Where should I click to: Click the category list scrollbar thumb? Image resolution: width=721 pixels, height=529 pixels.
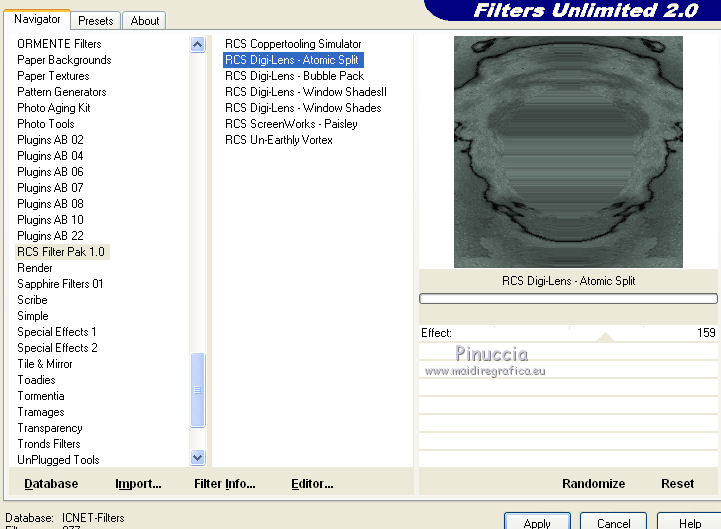(x=198, y=390)
